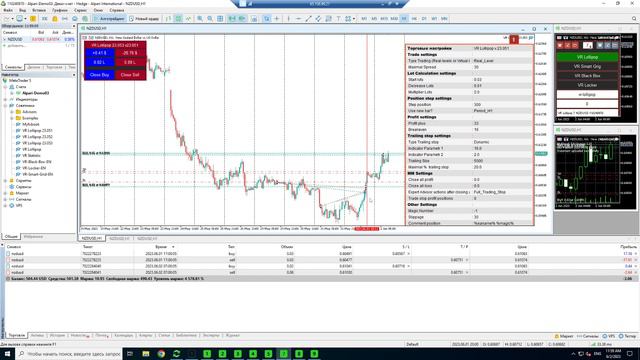This screenshot has width=640, height=360.
Task: Collapse Советники node in Navigator
Action: tap(5, 105)
